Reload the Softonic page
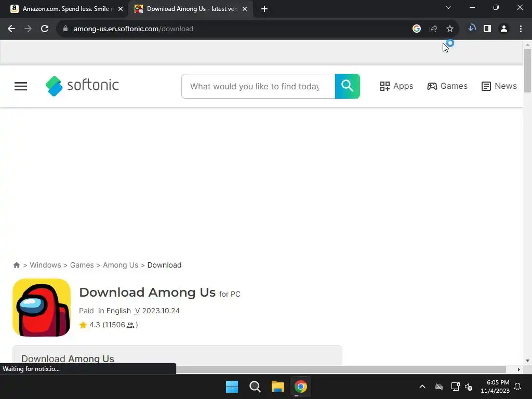The width and height of the screenshot is (532, 399). (x=45, y=29)
